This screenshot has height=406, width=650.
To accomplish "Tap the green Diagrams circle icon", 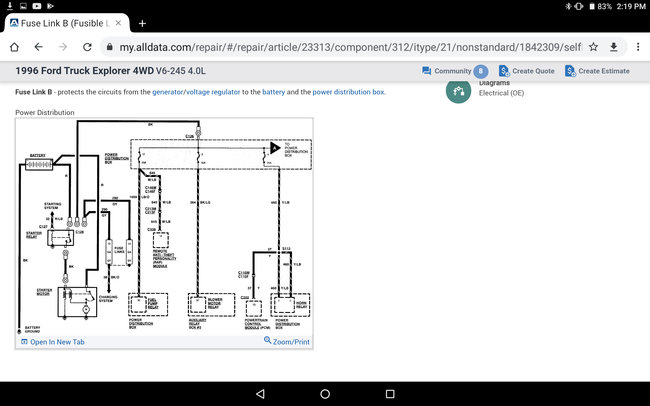I will tap(458, 91).
